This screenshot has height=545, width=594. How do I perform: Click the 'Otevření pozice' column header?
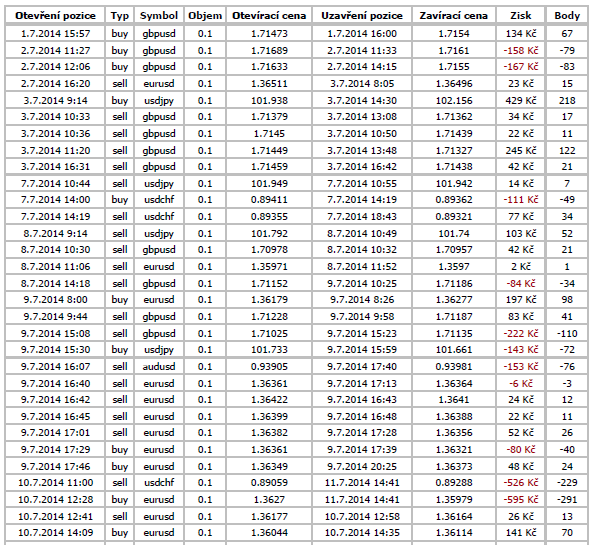tap(55, 16)
